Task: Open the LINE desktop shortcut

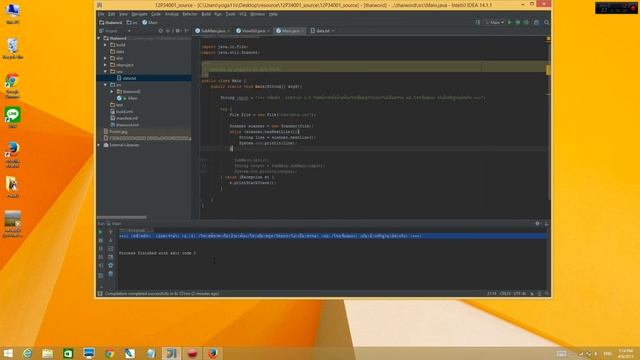Action: tap(12, 118)
